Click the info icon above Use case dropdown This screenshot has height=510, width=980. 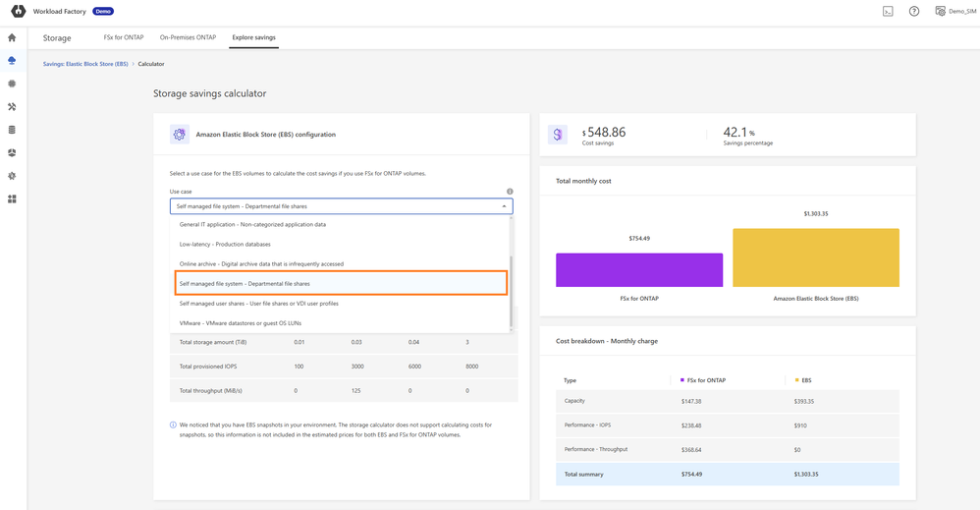[x=510, y=192]
